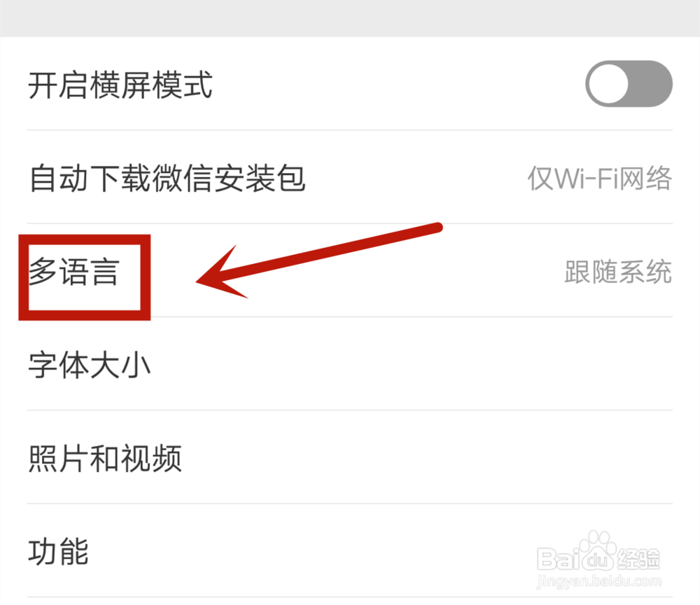This screenshot has width=700, height=605.
Task: Click the 经验 text in watermark
Action: coord(638,559)
